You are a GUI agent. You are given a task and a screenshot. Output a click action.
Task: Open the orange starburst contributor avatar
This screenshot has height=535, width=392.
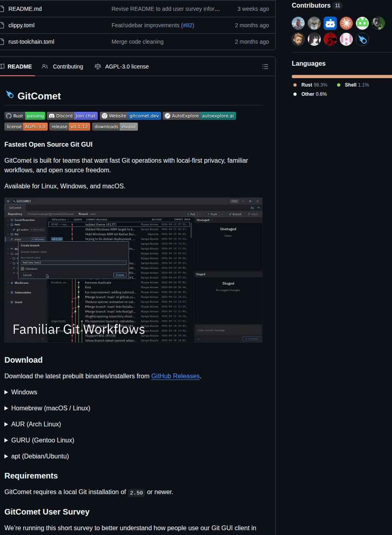coord(346,23)
